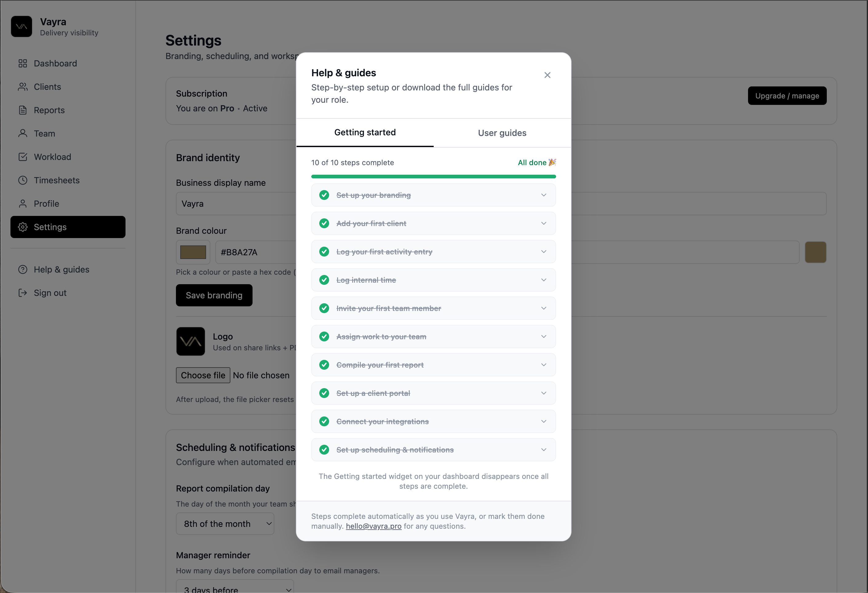Expand Connect your integrations step
Screen dimensions: 868x593
(x=543, y=422)
